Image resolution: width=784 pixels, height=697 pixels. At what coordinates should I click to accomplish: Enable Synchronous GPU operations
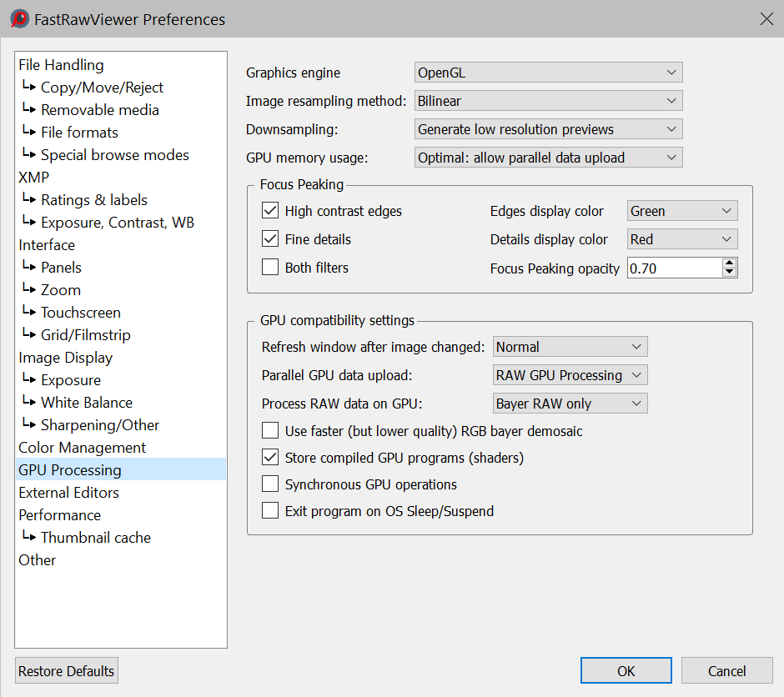pyautogui.click(x=270, y=484)
